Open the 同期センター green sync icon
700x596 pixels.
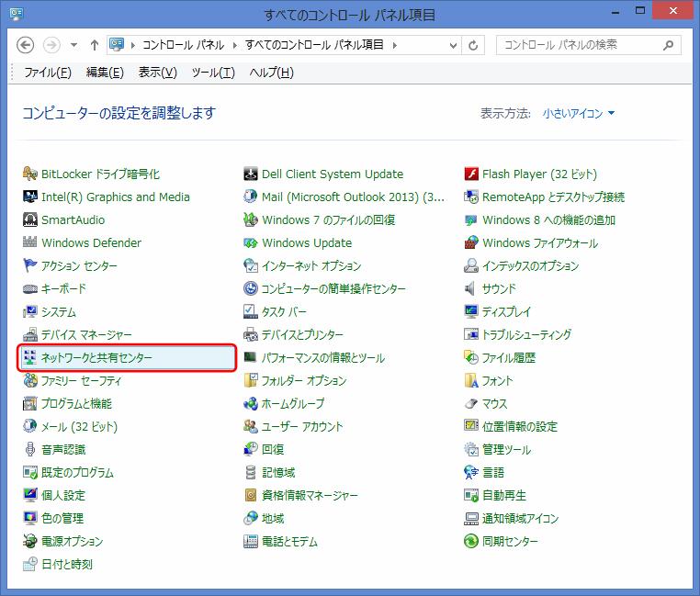click(471, 541)
